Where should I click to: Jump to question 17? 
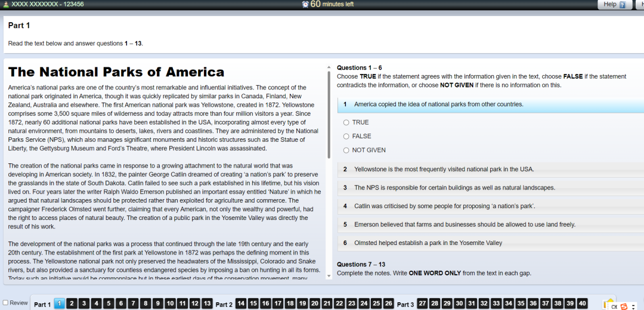(x=278, y=304)
